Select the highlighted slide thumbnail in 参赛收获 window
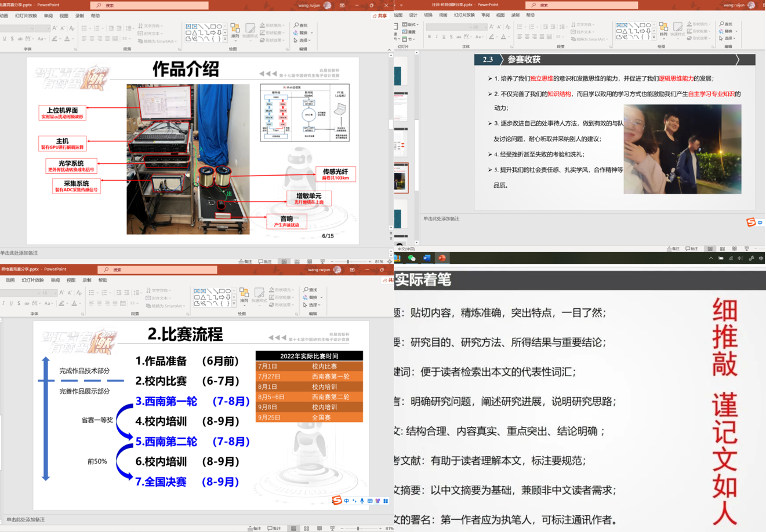 [x=401, y=178]
